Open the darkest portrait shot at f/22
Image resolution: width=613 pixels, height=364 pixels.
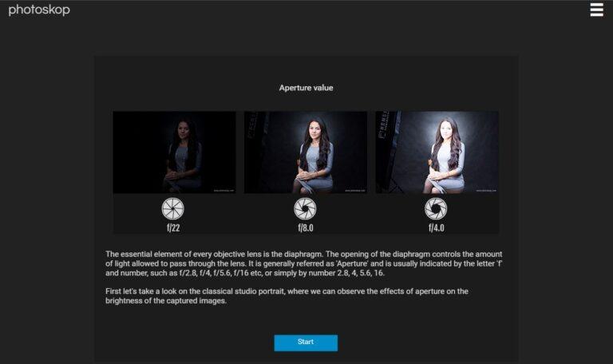click(x=174, y=152)
